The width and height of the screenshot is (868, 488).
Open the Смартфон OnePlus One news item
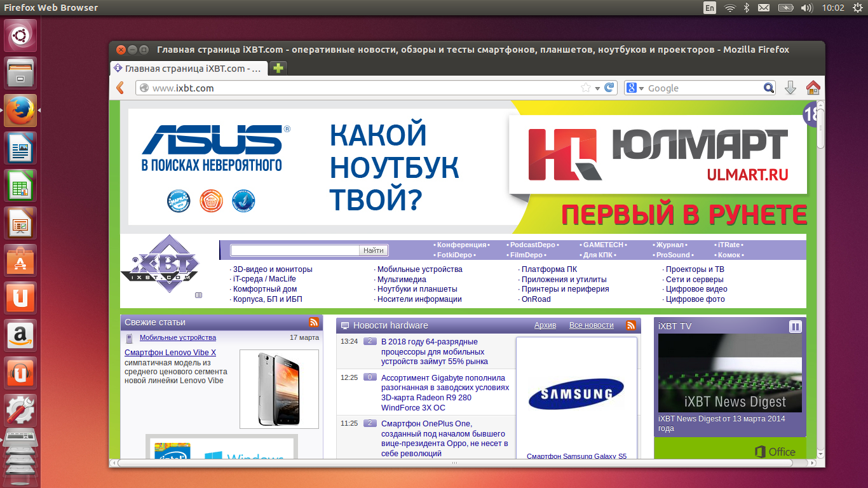tap(444, 438)
